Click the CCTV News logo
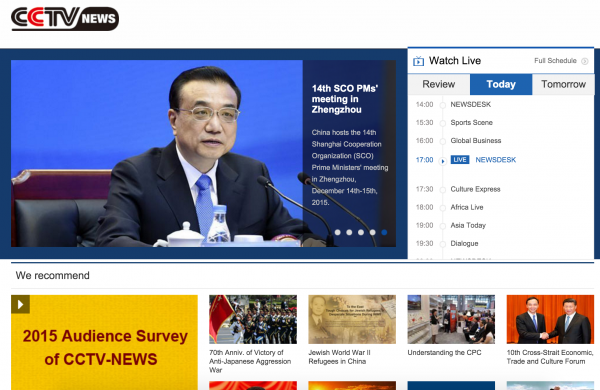 65,18
